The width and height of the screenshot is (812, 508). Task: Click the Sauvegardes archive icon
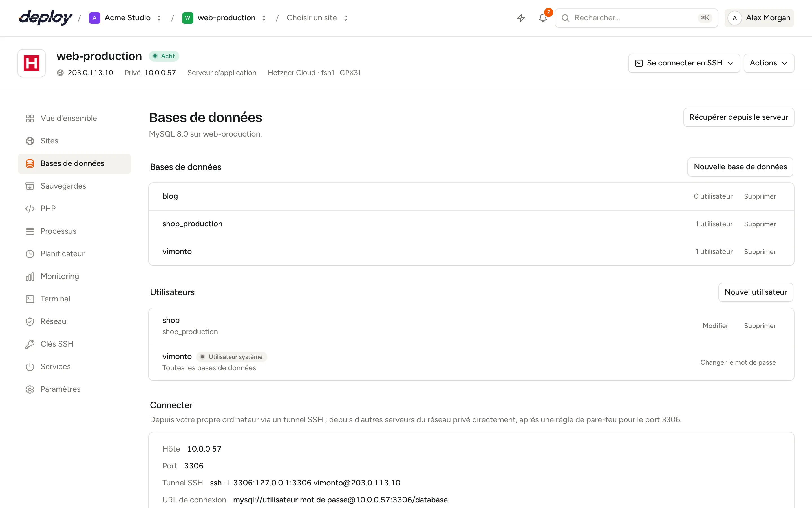coord(30,186)
